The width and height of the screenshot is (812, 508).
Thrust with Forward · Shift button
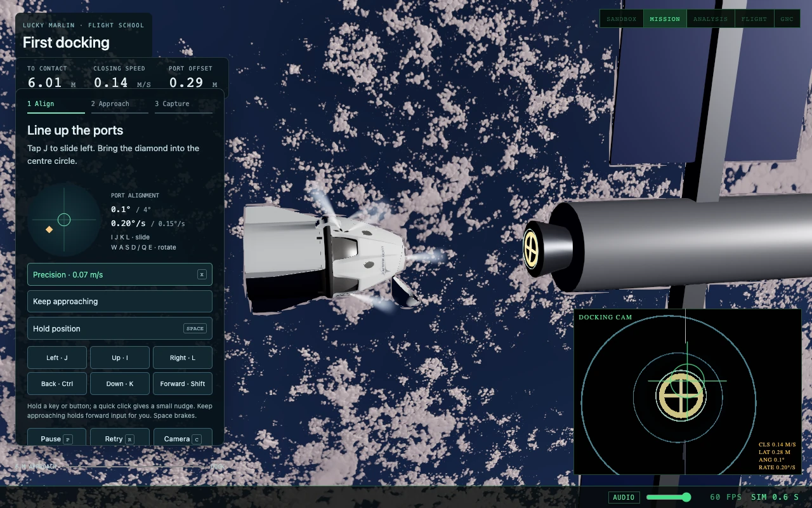tap(183, 384)
